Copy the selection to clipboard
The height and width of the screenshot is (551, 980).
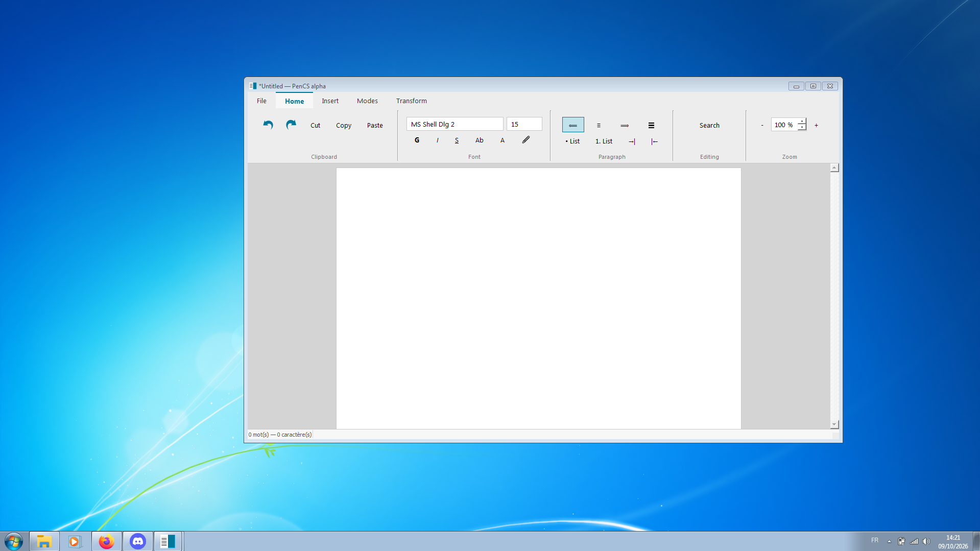pyautogui.click(x=344, y=125)
